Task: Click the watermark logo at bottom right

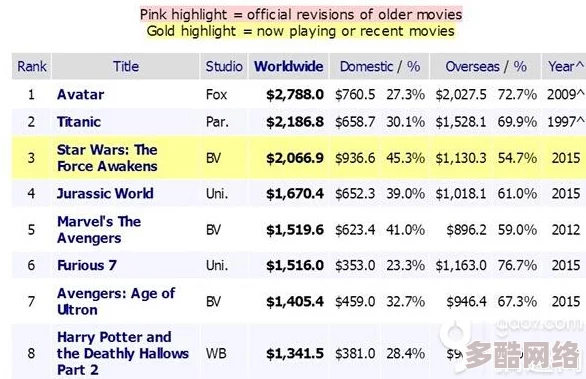Action: click(x=512, y=348)
